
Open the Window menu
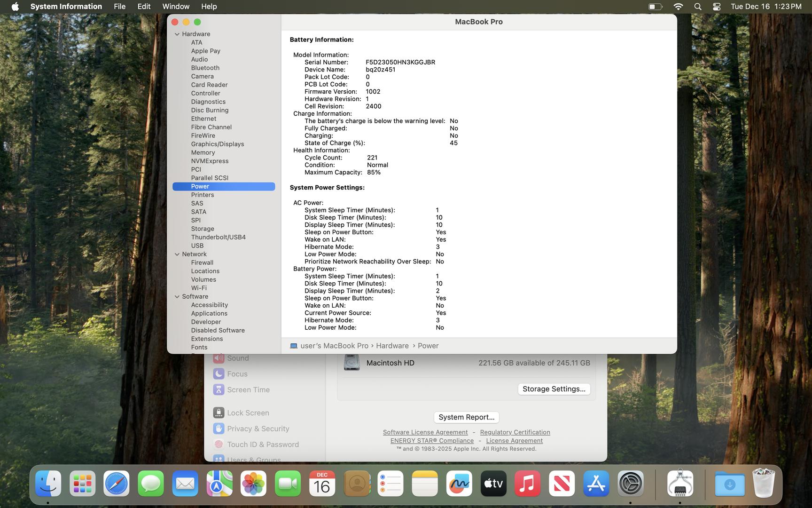pos(176,7)
